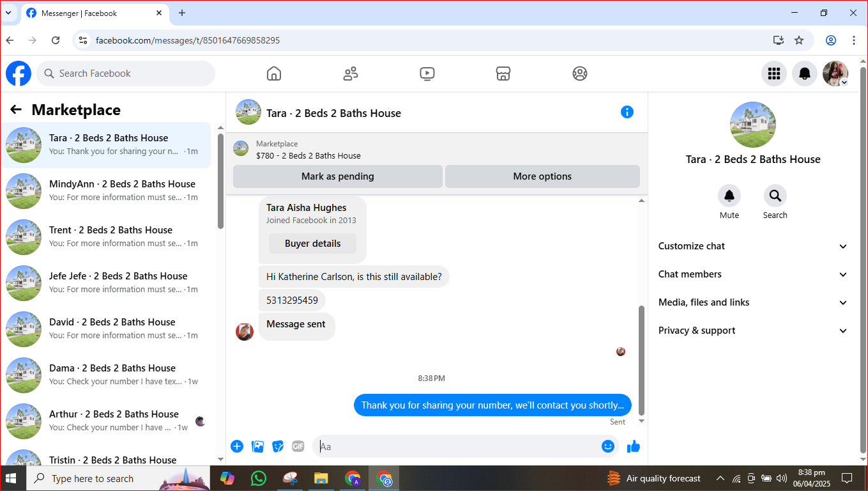Image resolution: width=868 pixels, height=491 pixels.
Task: Open a new browser tab
Action: pyautogui.click(x=182, y=13)
